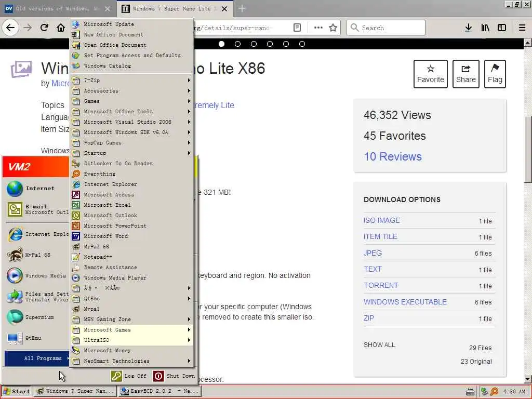Image resolution: width=532 pixels, height=399 pixels.
Task: Click the Shut Down button
Action: click(174, 376)
